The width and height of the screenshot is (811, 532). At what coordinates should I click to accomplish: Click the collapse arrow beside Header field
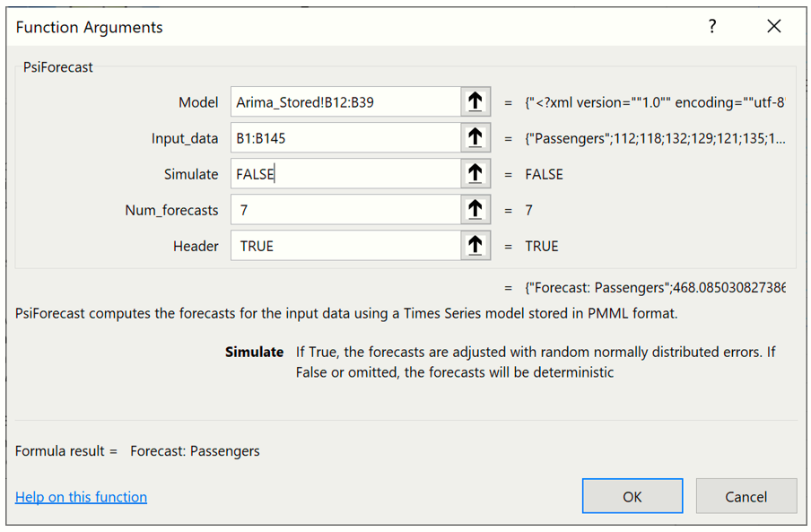(x=475, y=246)
